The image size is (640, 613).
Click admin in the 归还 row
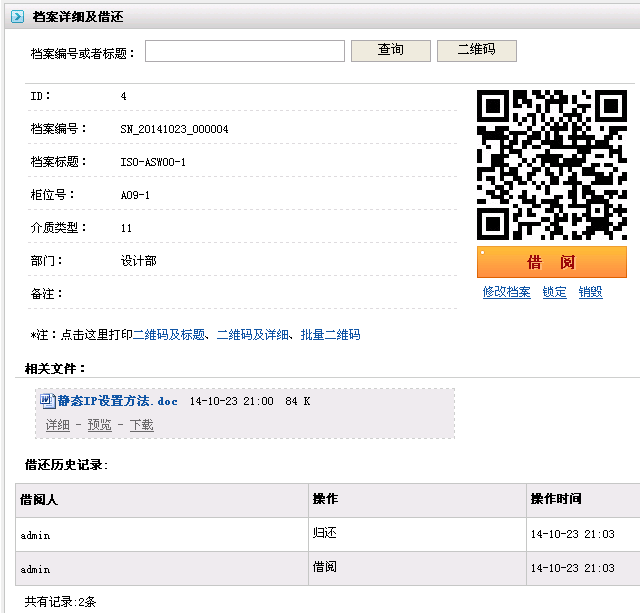tap(35, 535)
